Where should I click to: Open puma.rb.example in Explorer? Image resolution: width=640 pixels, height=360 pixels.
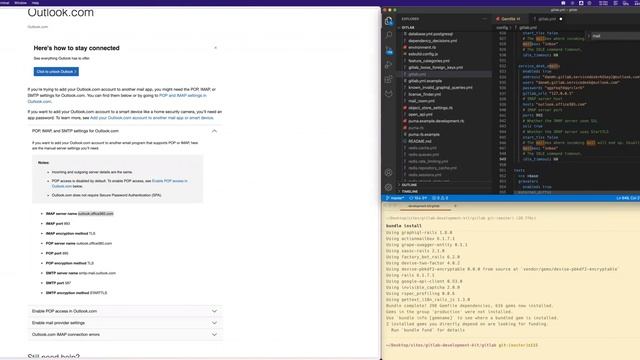pos(424,134)
